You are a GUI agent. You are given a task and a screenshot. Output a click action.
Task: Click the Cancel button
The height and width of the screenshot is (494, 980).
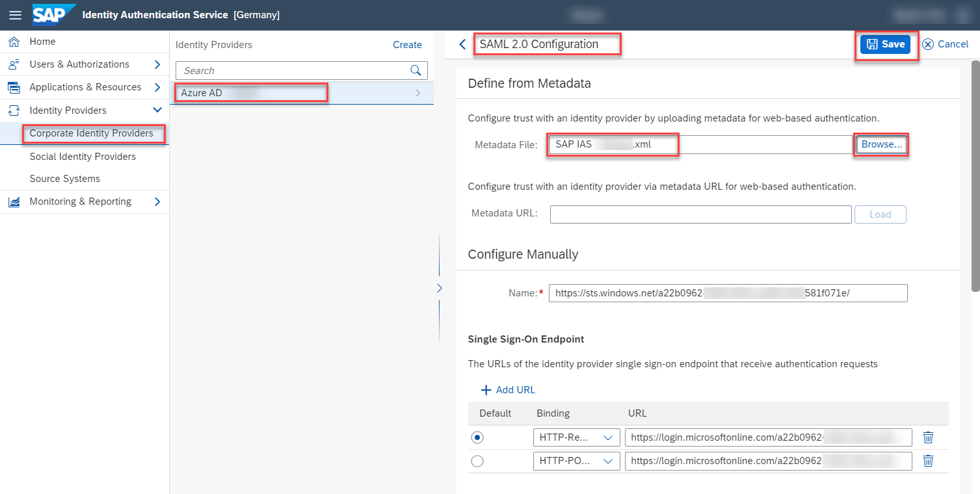coord(946,44)
